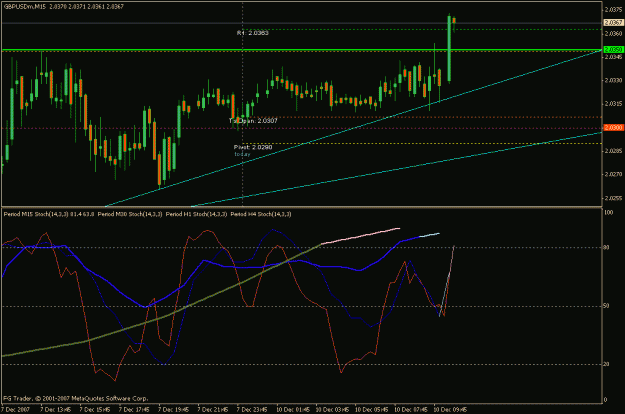Click the 10 Dec 07:45 time label
This screenshot has width=625, height=414.
[x=411, y=410]
